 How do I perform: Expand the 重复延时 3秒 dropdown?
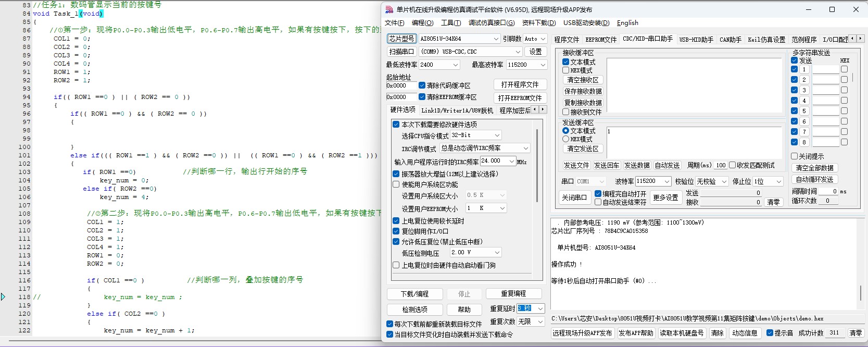point(540,308)
